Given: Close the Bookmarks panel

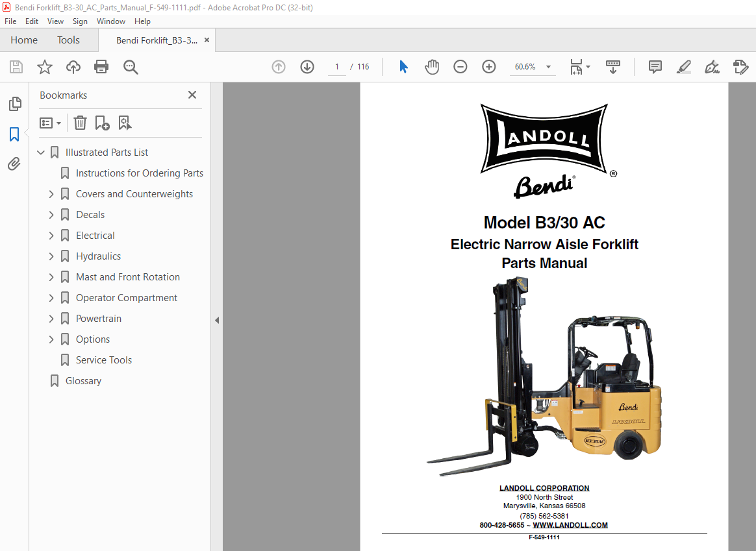Looking at the screenshot, I should (192, 95).
